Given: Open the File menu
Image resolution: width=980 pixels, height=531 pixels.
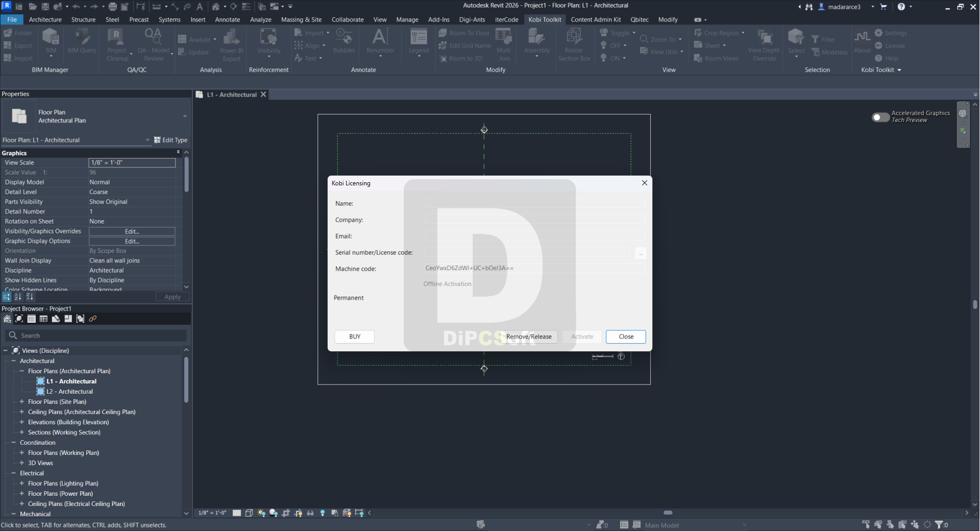Looking at the screenshot, I should point(12,19).
